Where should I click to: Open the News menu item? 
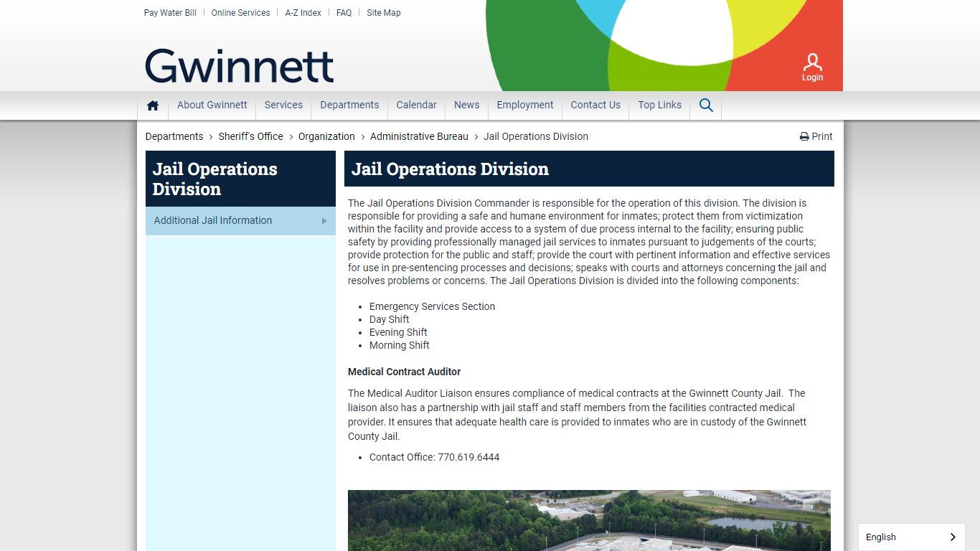(x=466, y=105)
